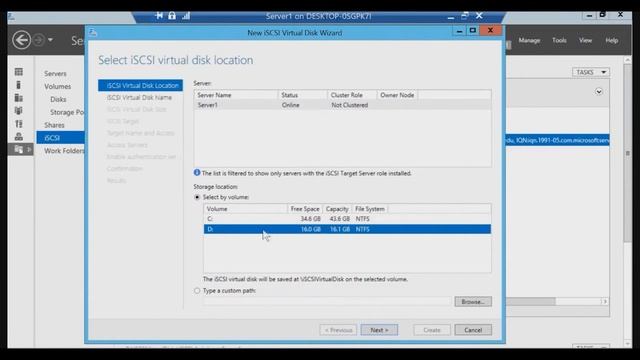Click the Browse button for custom path

click(473, 302)
